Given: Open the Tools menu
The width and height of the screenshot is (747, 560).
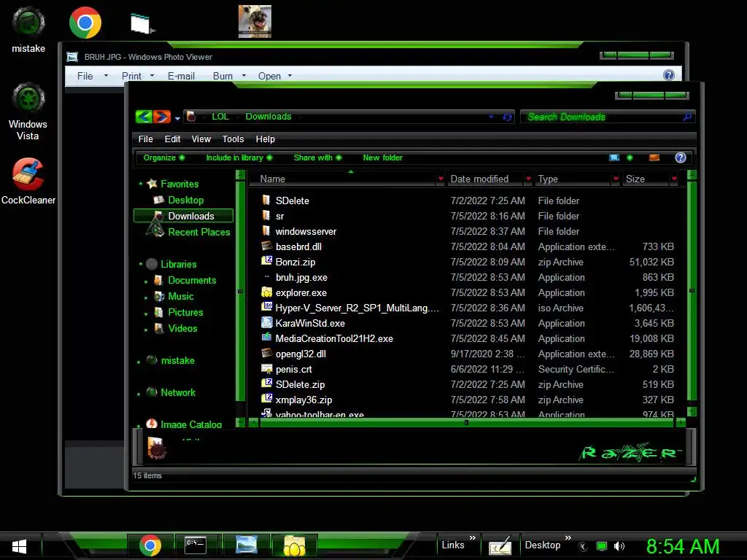Looking at the screenshot, I should [233, 139].
